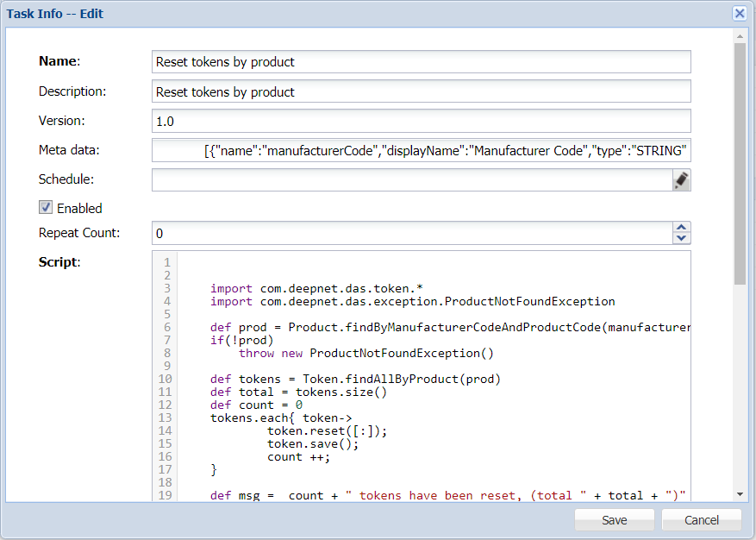Increase Repeat Count with up arrow
Screen dimensions: 756x540
point(681,228)
